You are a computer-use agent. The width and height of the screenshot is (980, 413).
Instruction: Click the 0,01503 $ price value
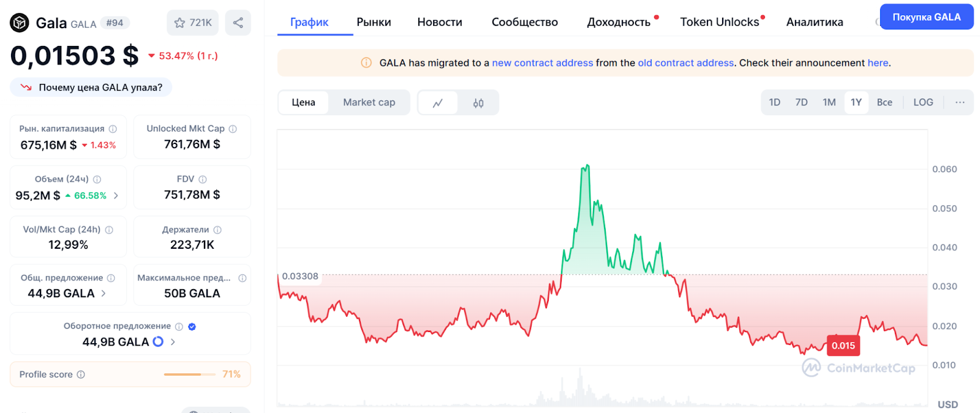[75, 56]
